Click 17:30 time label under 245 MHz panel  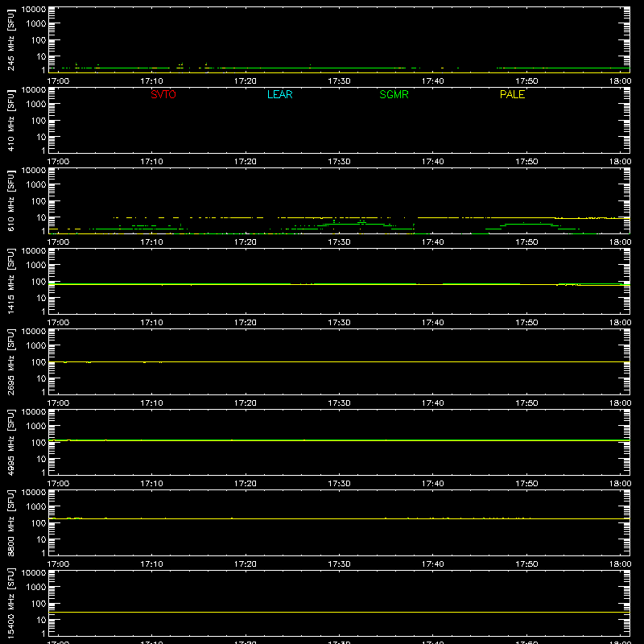339,81
